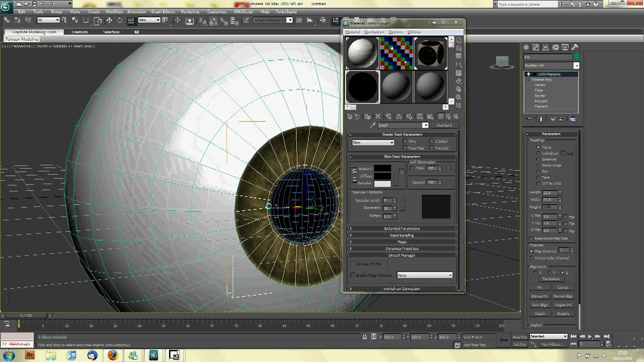The height and width of the screenshot is (362, 644).
Task: Expand the Dynamics Properties rollout
Action: 402,248
